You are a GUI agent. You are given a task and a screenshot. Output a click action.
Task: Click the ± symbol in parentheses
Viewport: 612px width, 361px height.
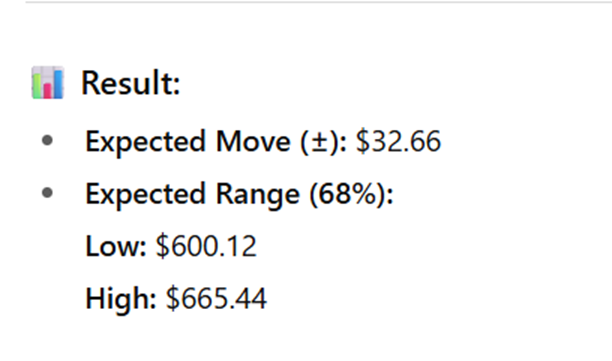pyautogui.click(x=319, y=142)
